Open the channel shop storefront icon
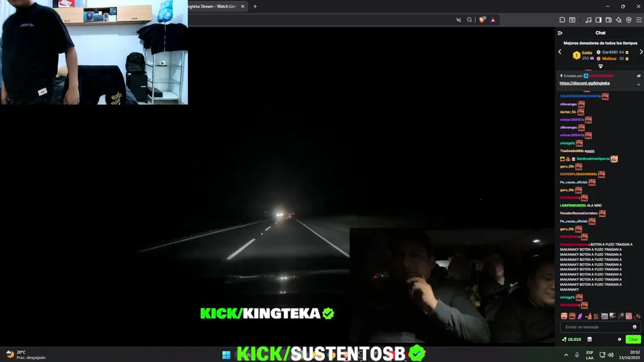 590,339
